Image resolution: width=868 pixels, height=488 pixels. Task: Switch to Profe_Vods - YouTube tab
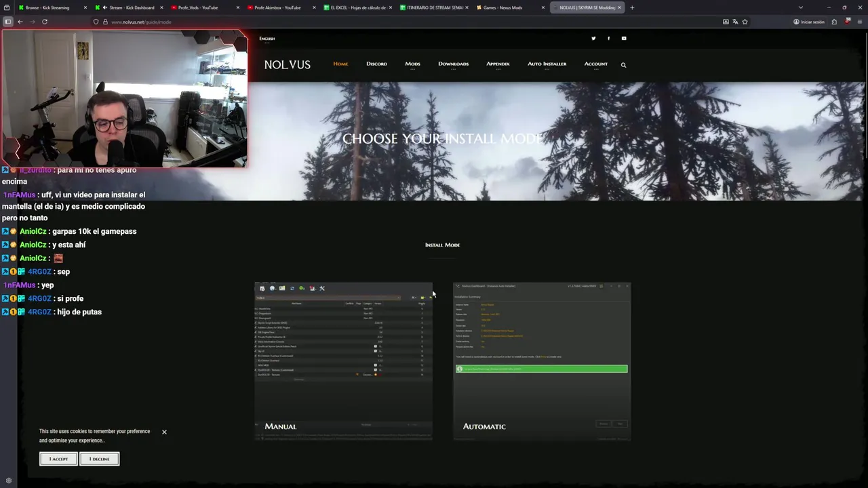coord(206,7)
